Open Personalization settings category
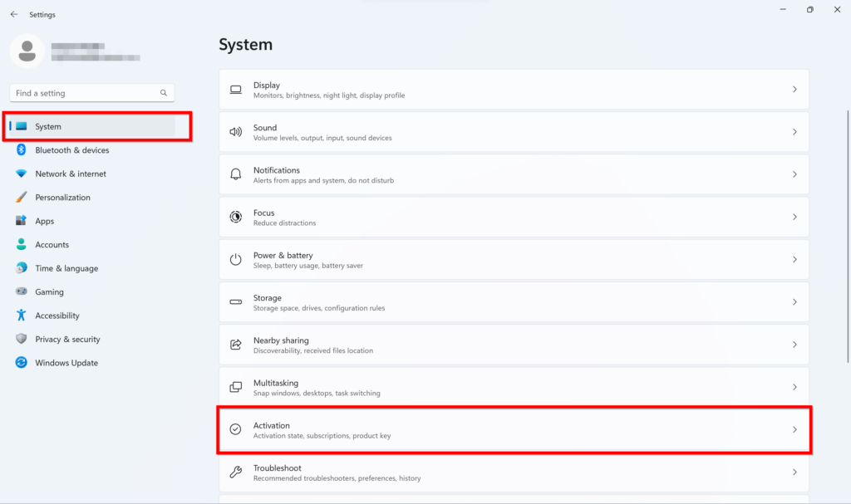This screenshot has width=851, height=504. 62,198
